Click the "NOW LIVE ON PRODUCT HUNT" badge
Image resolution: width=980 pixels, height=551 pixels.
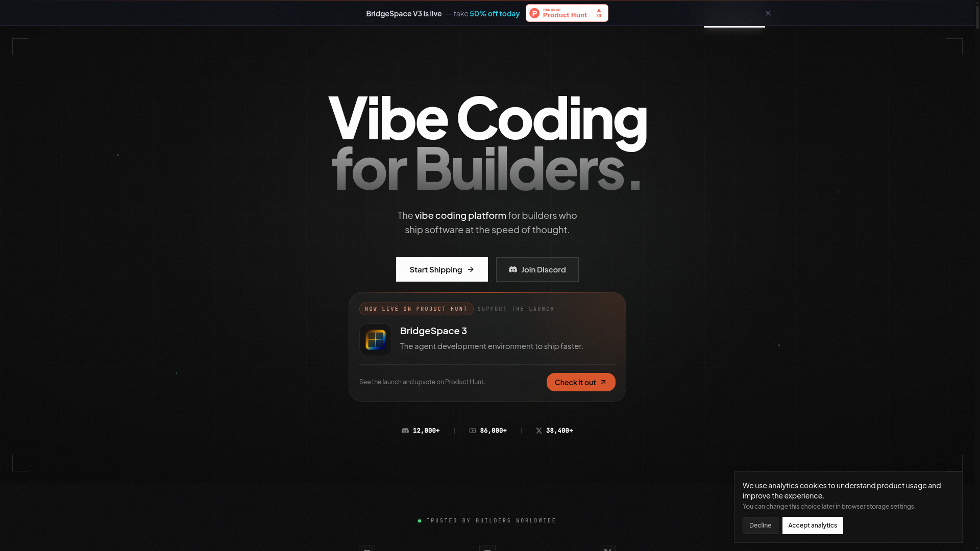coord(416,309)
